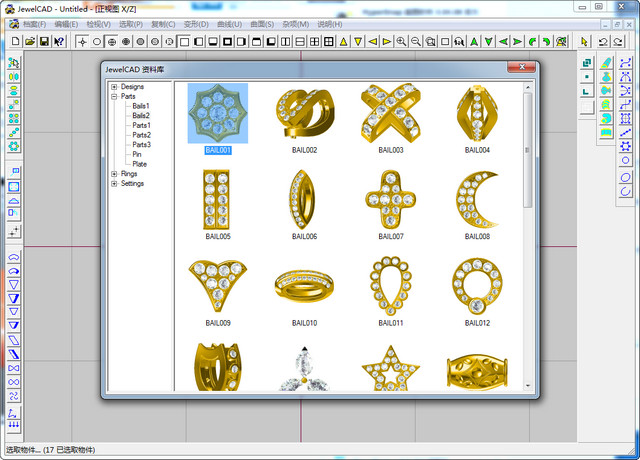Select Parts1 folder in tree
This screenshot has height=460, width=640.
(x=141, y=125)
